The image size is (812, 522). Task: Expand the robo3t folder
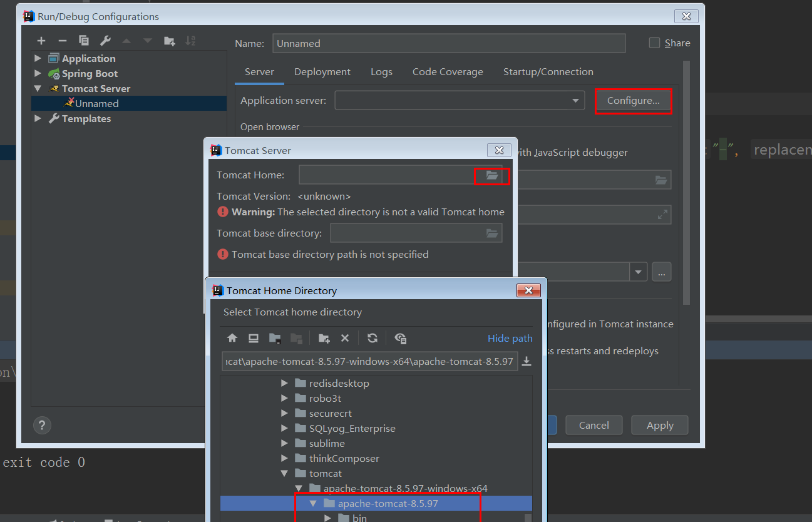[285, 398]
